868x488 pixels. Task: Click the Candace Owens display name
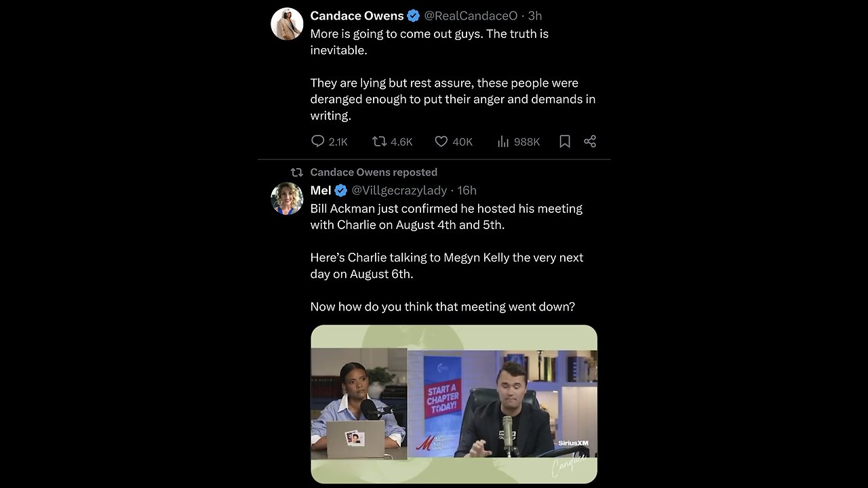click(x=357, y=16)
